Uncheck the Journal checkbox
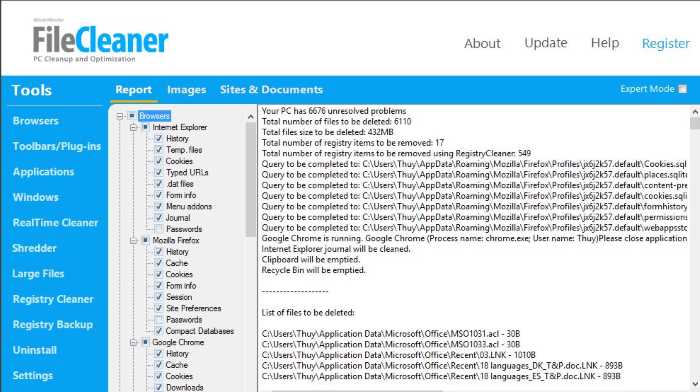This screenshot has height=392, width=700. (158, 218)
